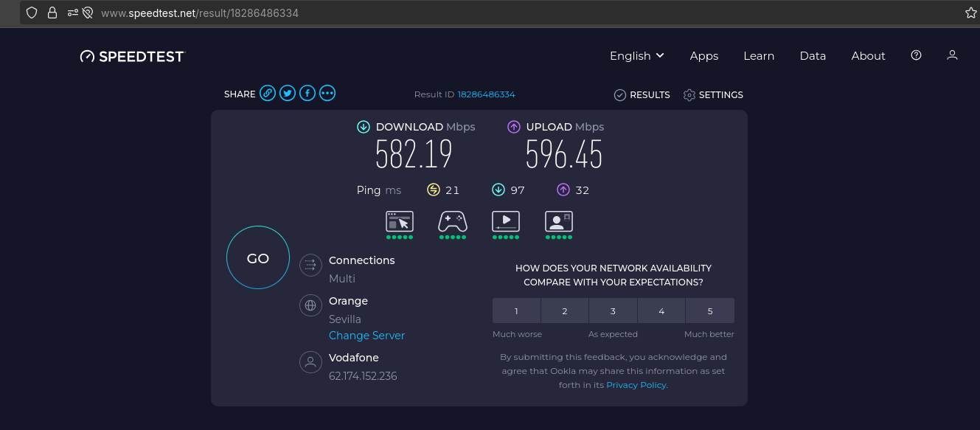Click the gaming controller performance icon
The image size is (980, 430).
point(453,221)
